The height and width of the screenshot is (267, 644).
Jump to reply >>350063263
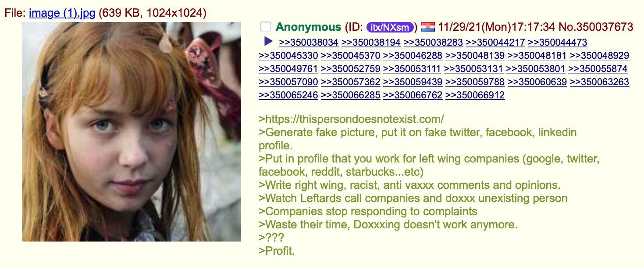point(599,82)
